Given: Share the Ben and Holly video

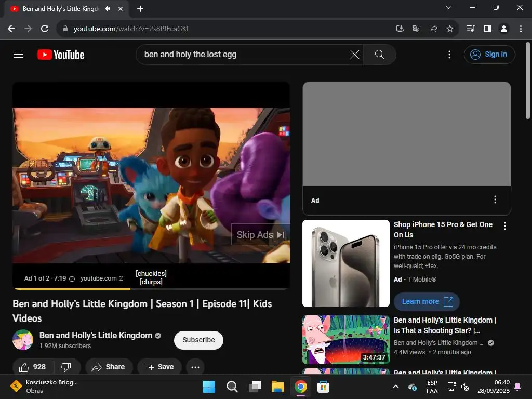Looking at the screenshot, I should click(109, 367).
